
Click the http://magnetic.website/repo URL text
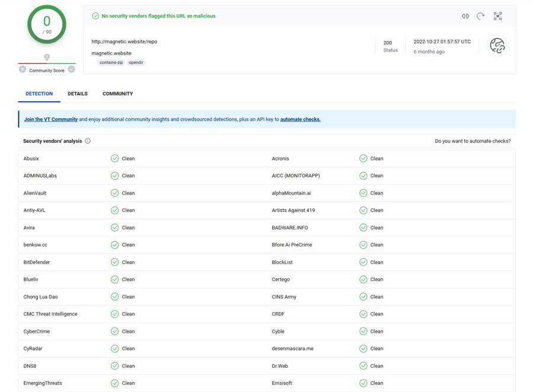tap(124, 41)
